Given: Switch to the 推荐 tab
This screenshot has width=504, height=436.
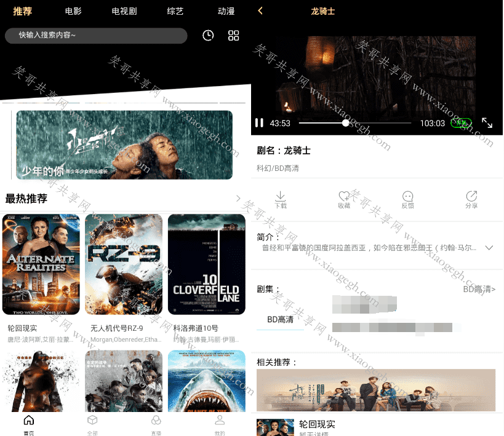Looking at the screenshot, I should (23, 11).
